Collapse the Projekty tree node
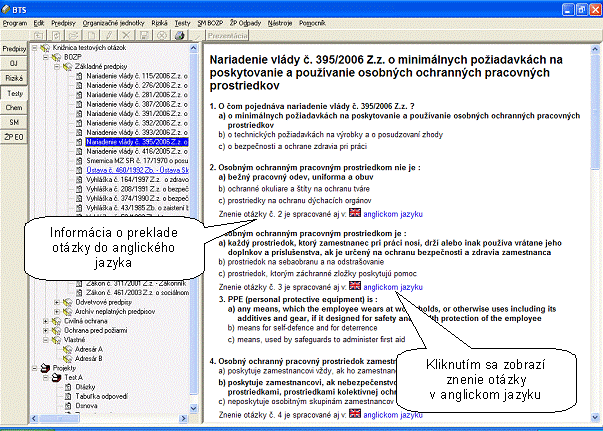The image size is (603, 431). pyautogui.click(x=35, y=368)
